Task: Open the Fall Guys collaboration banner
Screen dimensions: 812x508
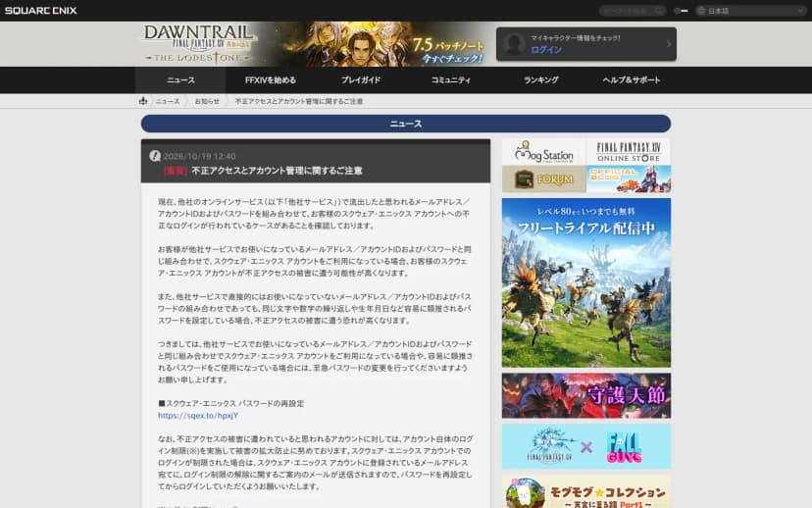Action: click(x=586, y=446)
